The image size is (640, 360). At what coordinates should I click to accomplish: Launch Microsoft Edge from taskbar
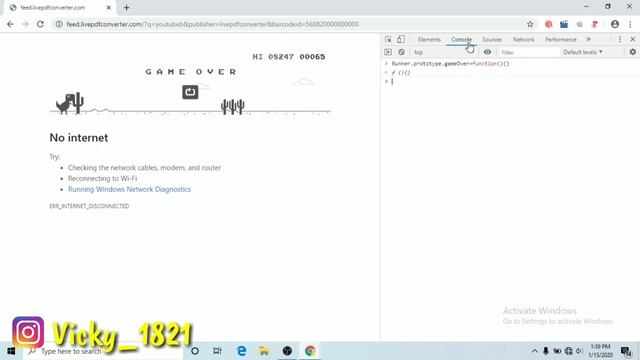241,351
